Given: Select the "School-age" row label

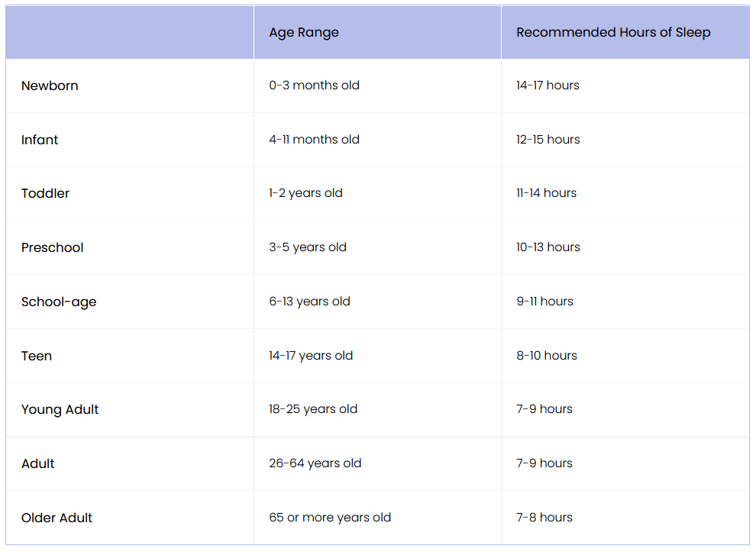Looking at the screenshot, I should (x=59, y=302).
